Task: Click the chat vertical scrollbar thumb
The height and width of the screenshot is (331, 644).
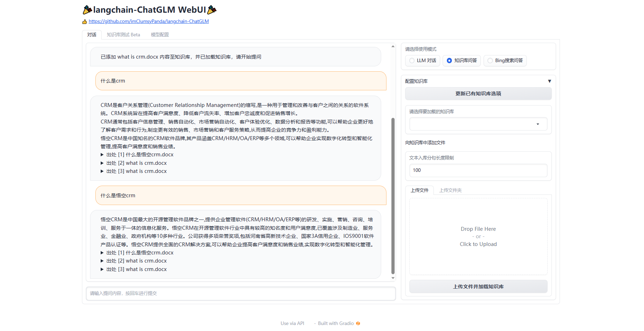Action: (x=393, y=196)
